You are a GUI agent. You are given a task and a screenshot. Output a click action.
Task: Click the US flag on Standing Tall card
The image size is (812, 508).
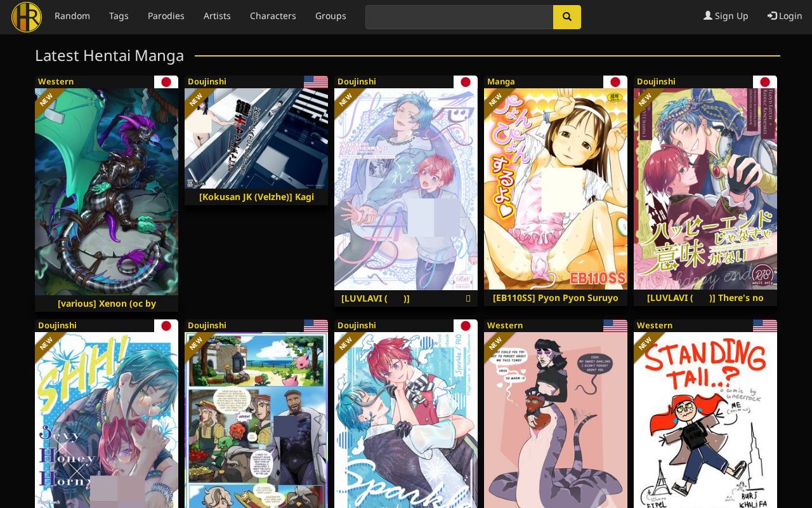[x=765, y=326]
